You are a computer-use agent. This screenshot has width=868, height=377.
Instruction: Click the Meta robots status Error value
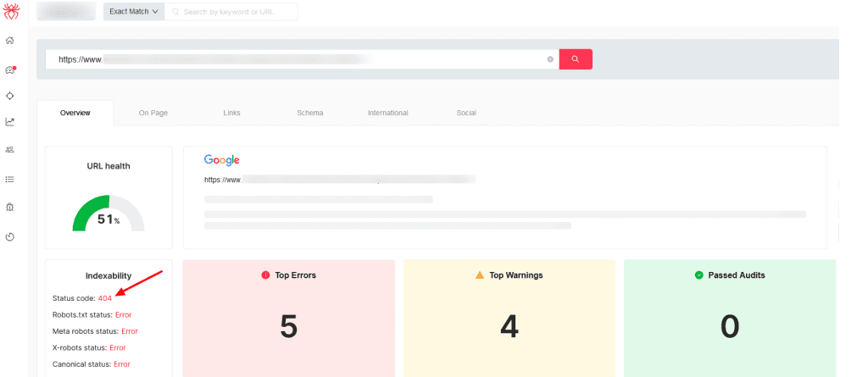coord(130,331)
